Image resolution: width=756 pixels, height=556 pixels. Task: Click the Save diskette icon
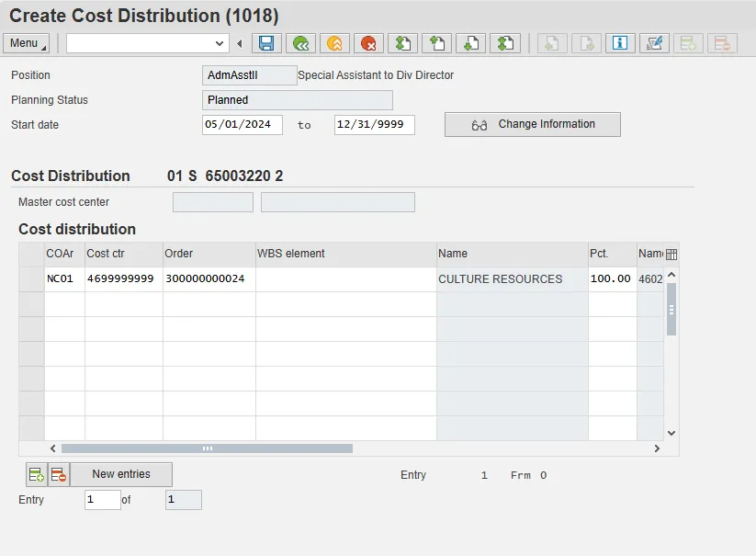click(x=266, y=43)
